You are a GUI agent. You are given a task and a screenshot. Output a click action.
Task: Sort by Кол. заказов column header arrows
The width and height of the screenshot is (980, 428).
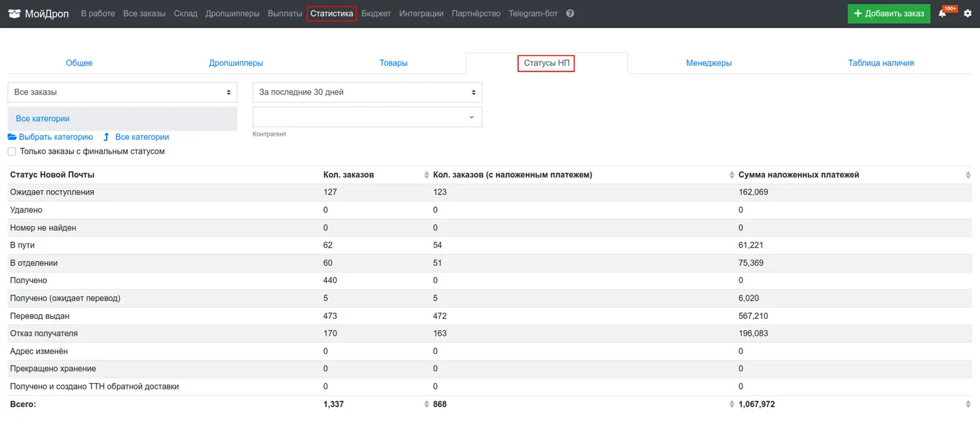(426, 175)
